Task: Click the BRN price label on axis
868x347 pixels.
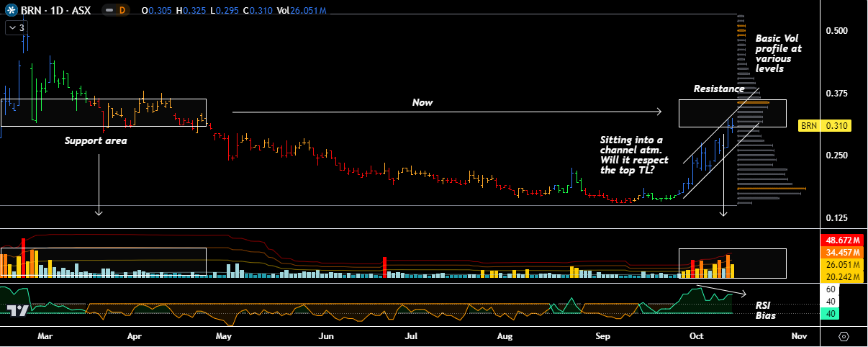Action: tap(809, 126)
